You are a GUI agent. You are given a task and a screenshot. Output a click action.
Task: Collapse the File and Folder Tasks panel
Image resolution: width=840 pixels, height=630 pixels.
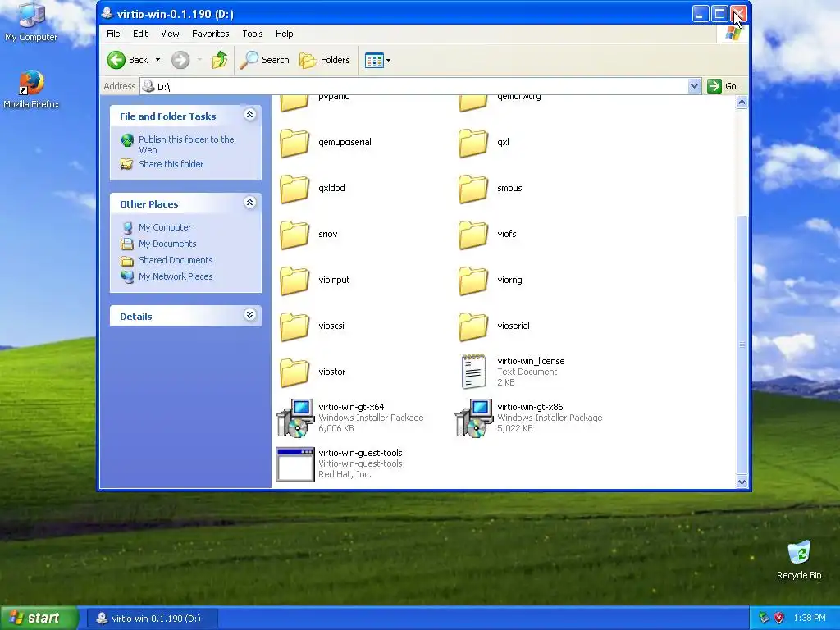click(x=249, y=115)
